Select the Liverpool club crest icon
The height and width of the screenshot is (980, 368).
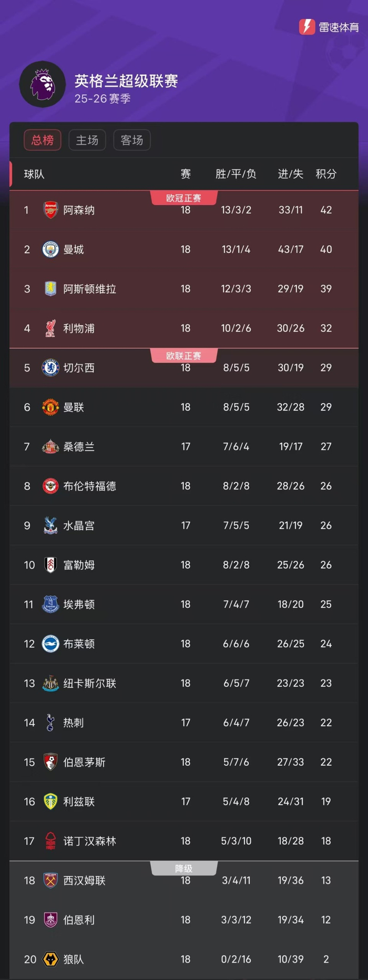(x=50, y=328)
